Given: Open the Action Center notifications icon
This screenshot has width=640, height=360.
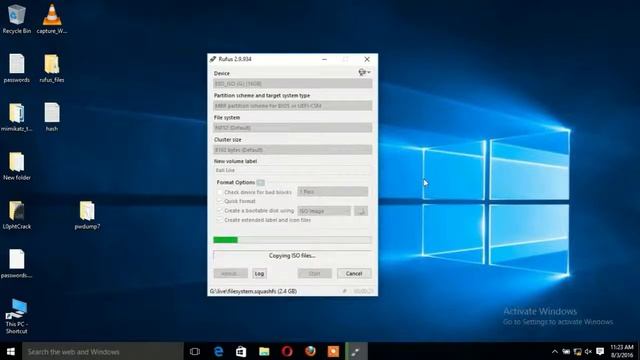Looking at the screenshot, I should pos(600,351).
